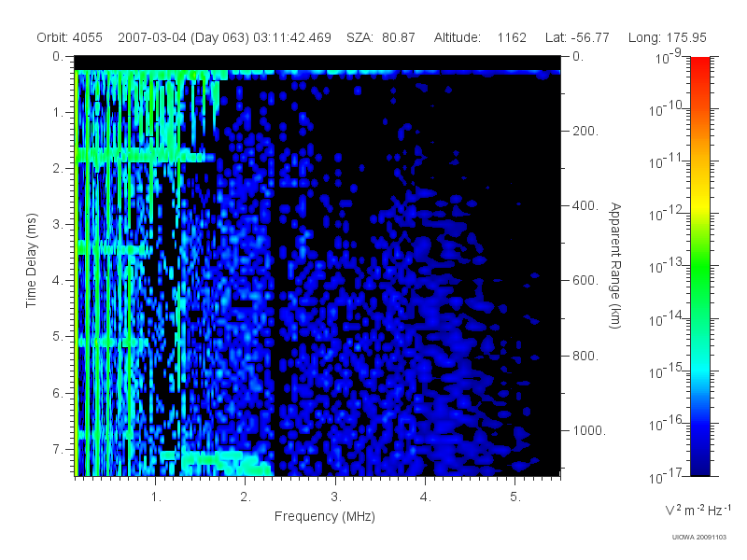
Task: Click the '5.' tick label on frequency axis
Action: 515,497
